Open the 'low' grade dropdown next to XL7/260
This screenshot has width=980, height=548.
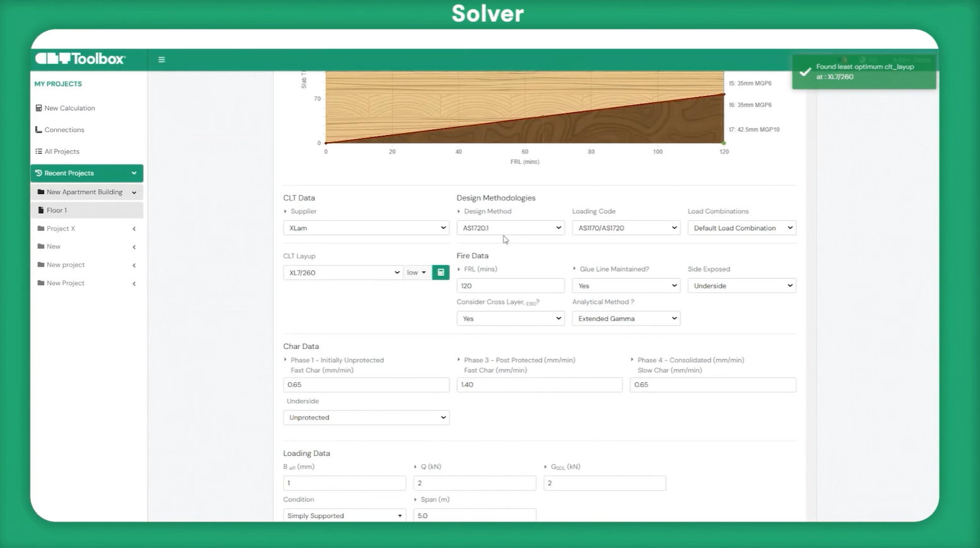416,272
